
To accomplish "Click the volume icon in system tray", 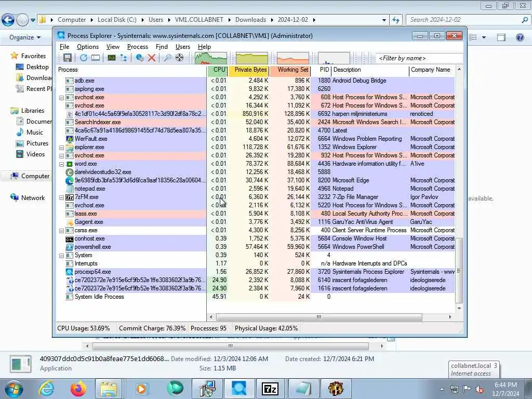I will tap(480, 389).
